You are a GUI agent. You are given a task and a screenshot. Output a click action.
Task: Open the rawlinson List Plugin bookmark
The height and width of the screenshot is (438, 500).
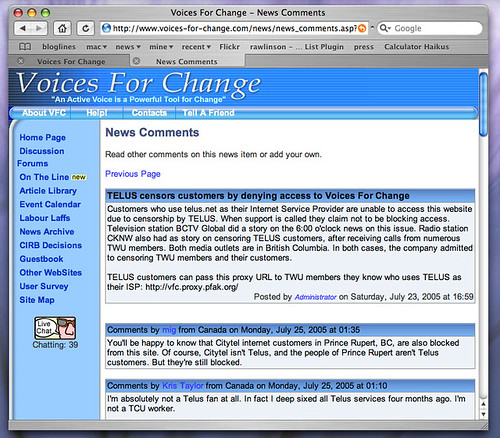pos(297,47)
